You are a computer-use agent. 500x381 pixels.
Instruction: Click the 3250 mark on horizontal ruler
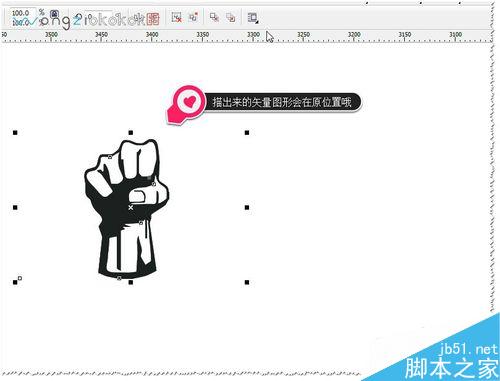point(303,35)
